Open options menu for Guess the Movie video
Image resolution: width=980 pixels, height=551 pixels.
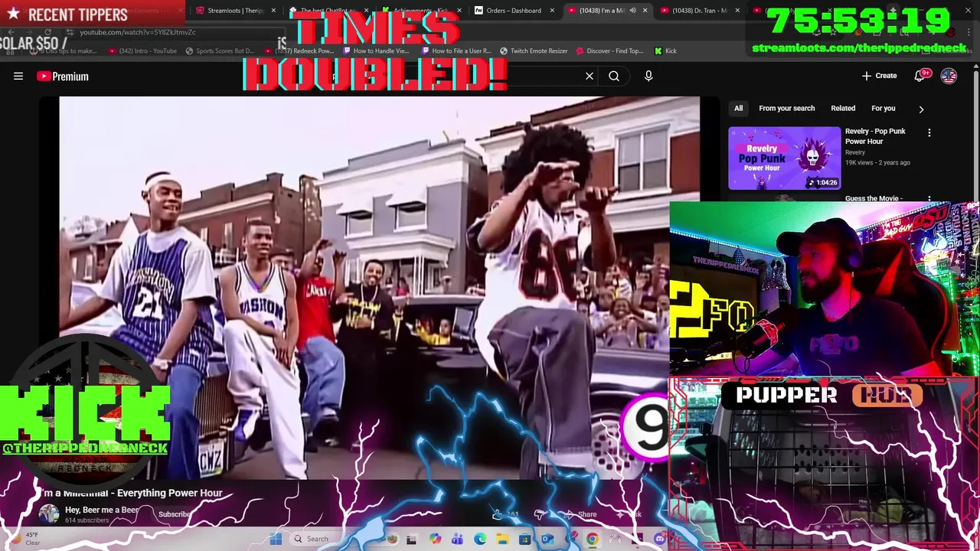[929, 199]
